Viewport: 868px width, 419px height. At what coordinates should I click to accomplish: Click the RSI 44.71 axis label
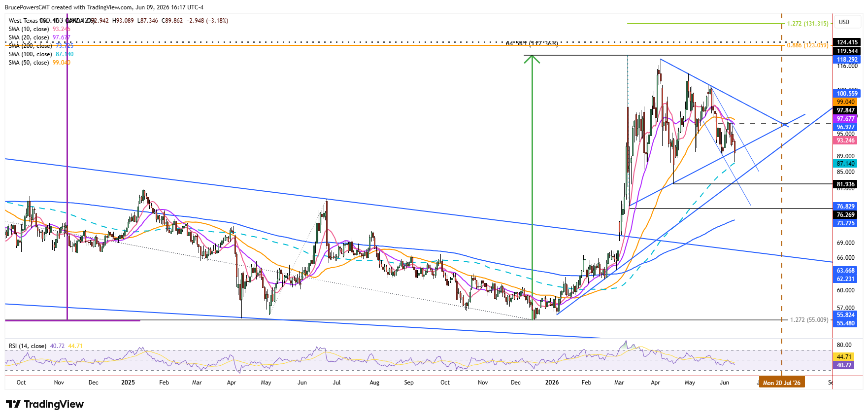tap(844, 357)
